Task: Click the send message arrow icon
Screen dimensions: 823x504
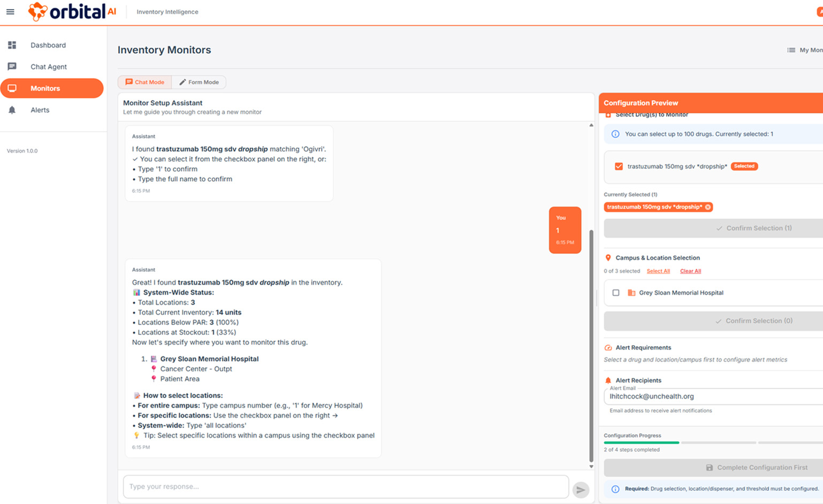Action: (x=581, y=490)
